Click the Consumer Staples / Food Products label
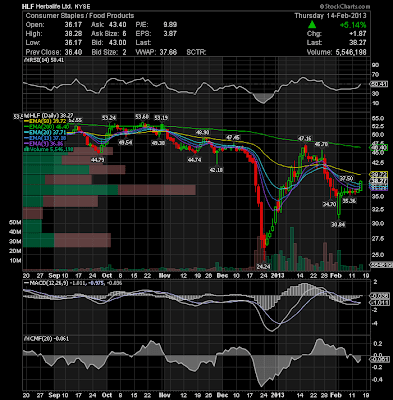 [80, 16]
